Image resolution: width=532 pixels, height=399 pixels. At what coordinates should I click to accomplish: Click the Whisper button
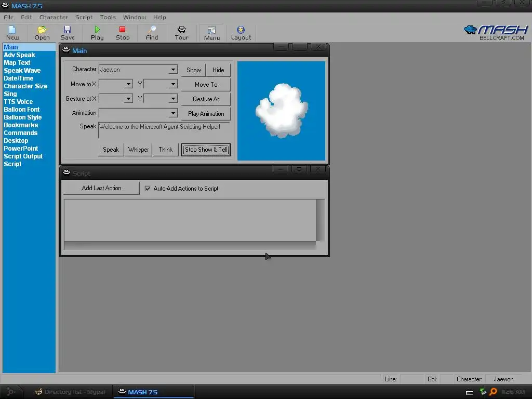click(x=138, y=150)
